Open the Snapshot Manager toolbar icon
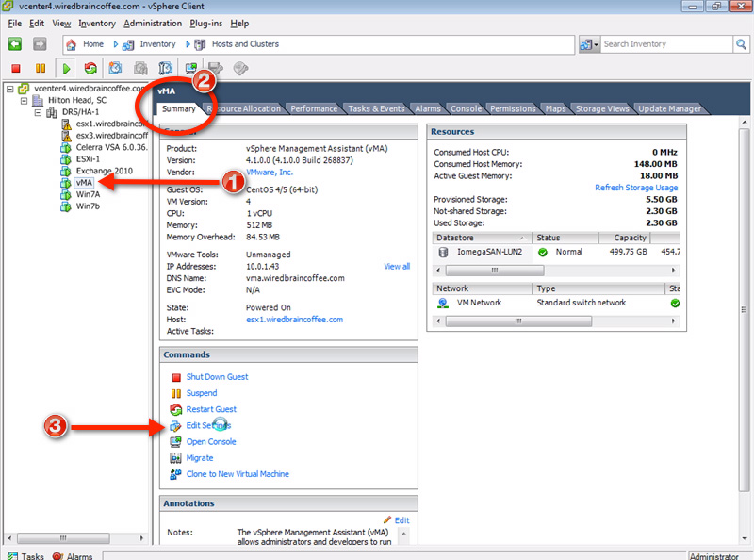The height and width of the screenshot is (560, 754). click(x=140, y=69)
